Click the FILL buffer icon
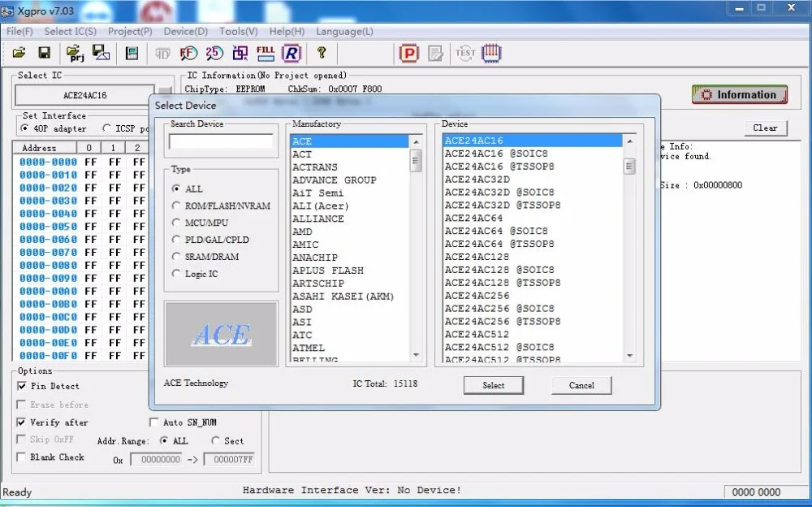Image resolution: width=812 pixels, height=507 pixels. pos(266,53)
